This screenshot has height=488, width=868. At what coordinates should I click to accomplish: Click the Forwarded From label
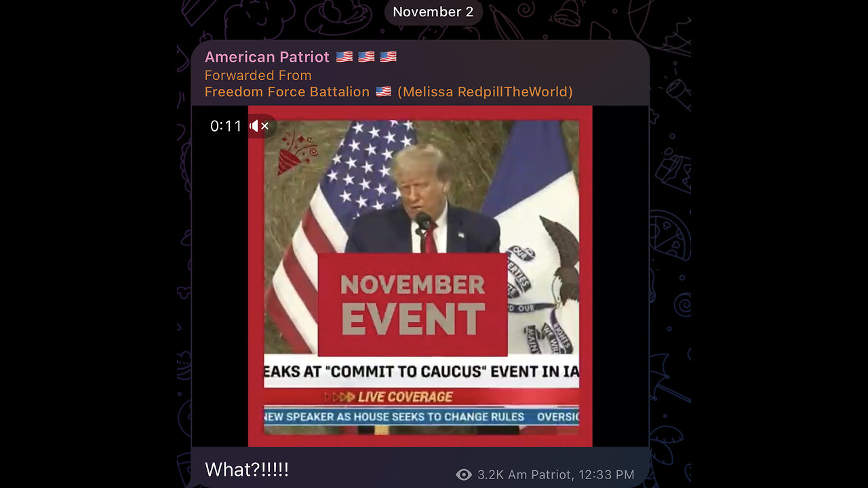pyautogui.click(x=258, y=75)
